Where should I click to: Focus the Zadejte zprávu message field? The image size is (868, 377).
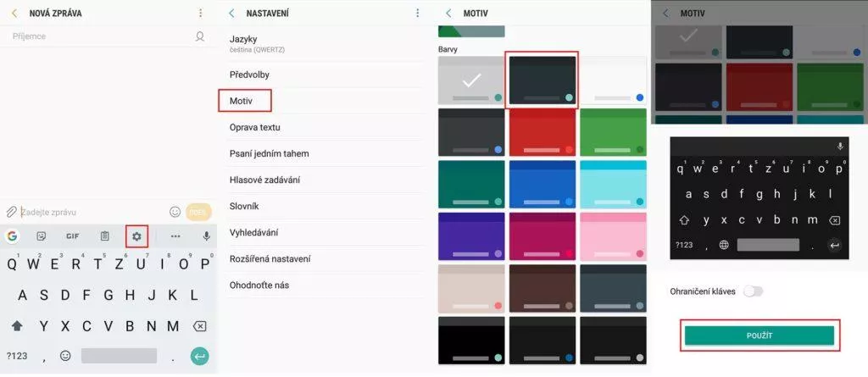(92, 212)
